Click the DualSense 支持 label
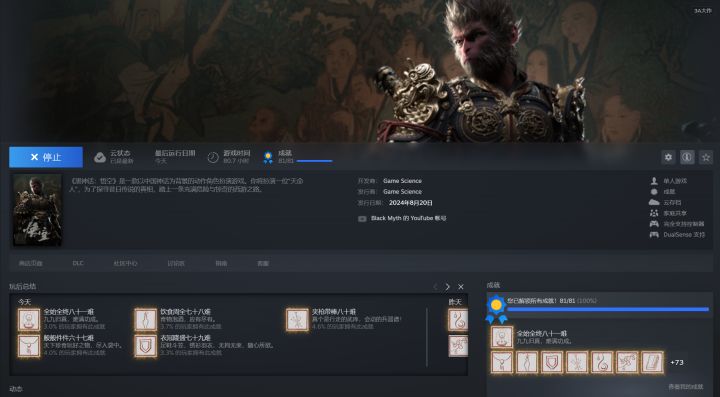 (684, 235)
